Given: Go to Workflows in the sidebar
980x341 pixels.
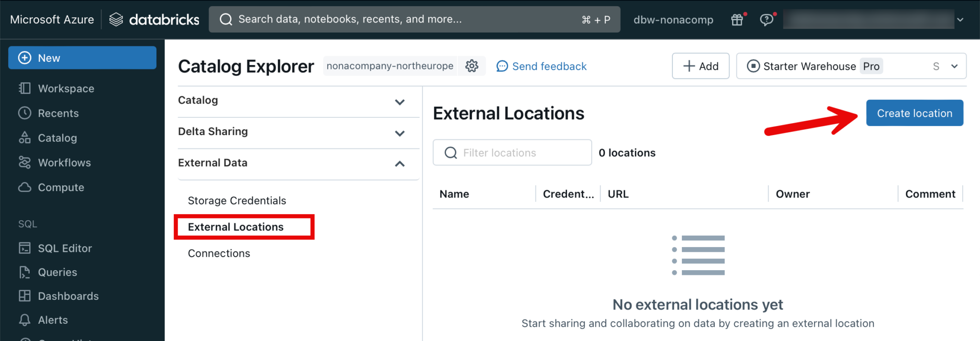Looking at the screenshot, I should click(64, 163).
